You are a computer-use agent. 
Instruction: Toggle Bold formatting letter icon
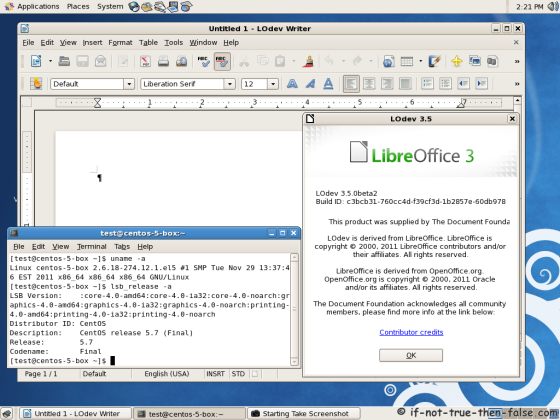(292, 84)
